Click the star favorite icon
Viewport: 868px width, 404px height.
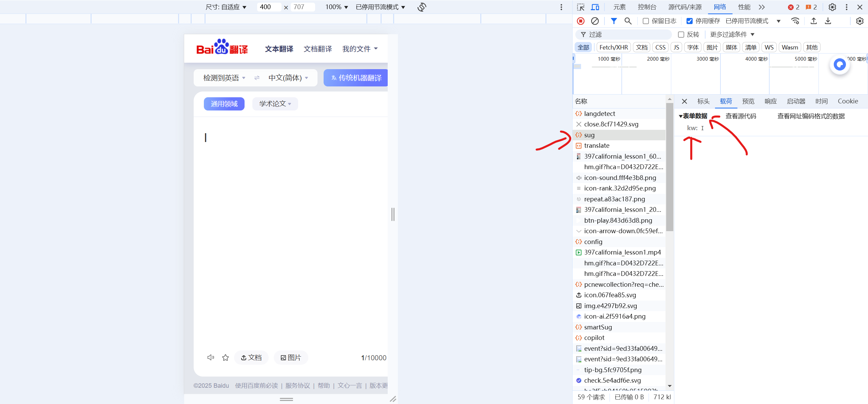(x=225, y=358)
